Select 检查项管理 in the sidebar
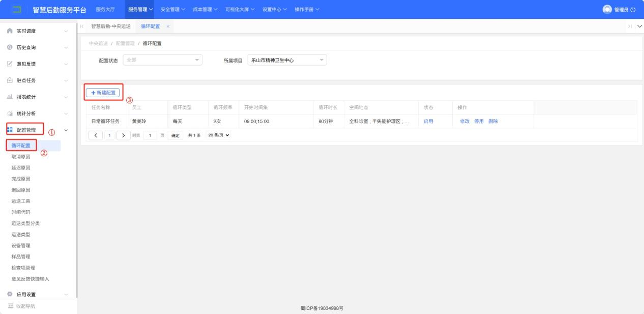The width and height of the screenshot is (644, 314). 23,268
